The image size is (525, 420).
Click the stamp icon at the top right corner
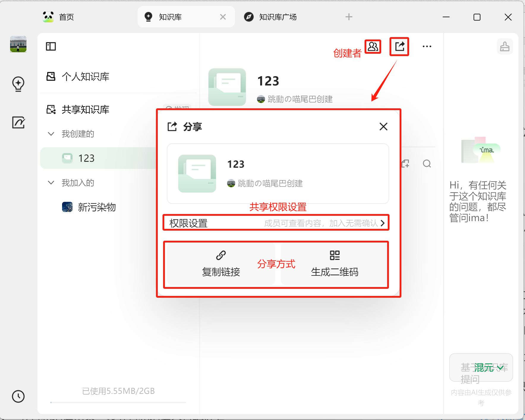pyautogui.click(x=505, y=47)
